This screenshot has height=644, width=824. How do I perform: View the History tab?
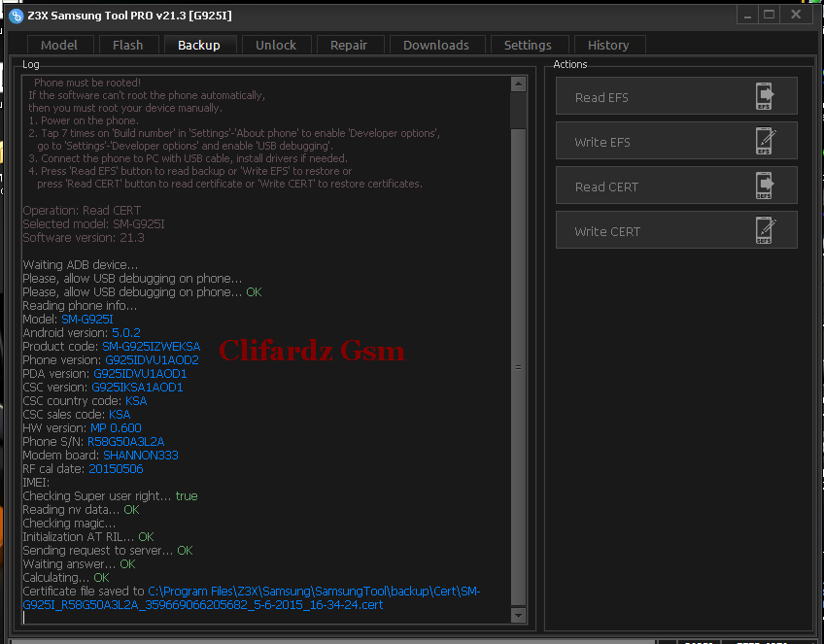click(x=608, y=45)
